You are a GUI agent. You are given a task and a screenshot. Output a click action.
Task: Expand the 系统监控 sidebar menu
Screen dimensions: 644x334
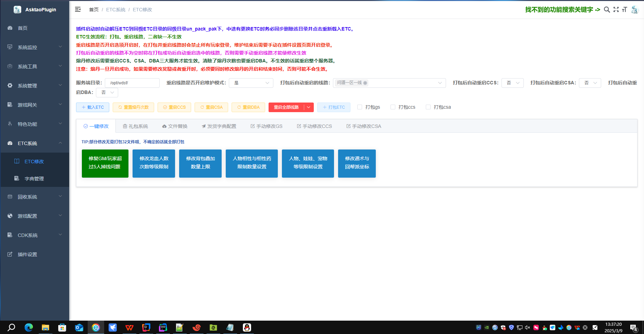click(34, 47)
